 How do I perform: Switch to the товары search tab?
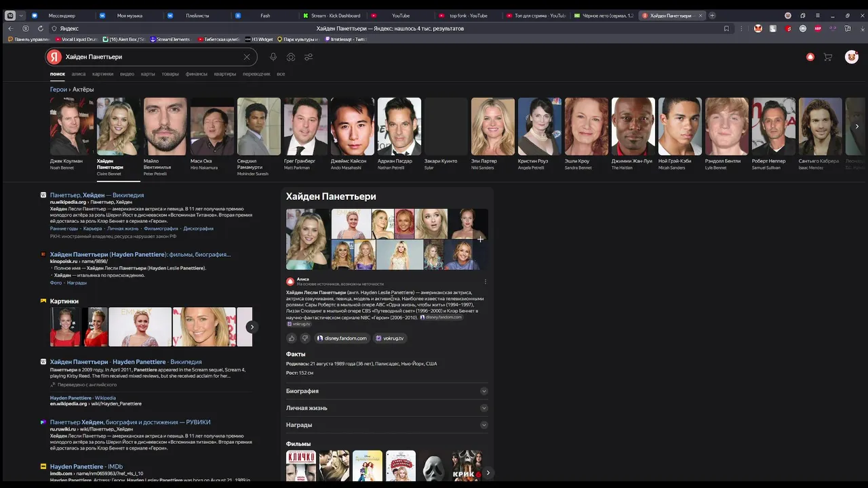170,74
